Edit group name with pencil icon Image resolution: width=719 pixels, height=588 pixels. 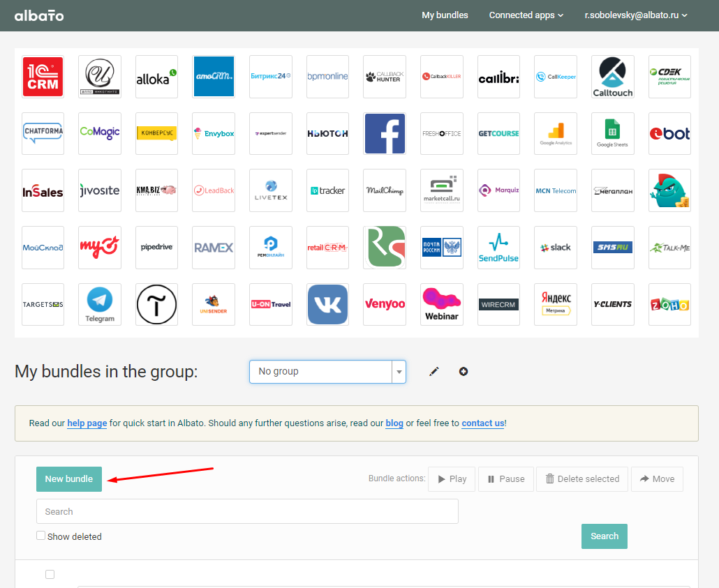pyautogui.click(x=433, y=372)
